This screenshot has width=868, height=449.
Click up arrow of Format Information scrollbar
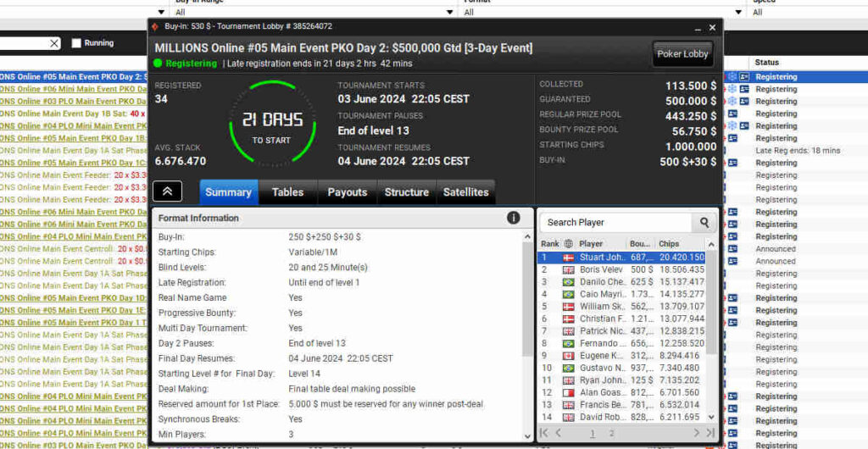527,236
